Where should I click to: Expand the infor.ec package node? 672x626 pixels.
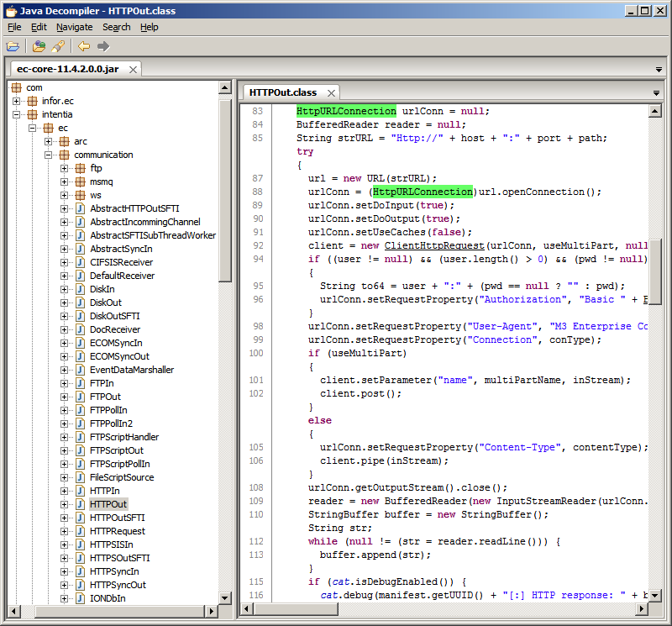17,101
